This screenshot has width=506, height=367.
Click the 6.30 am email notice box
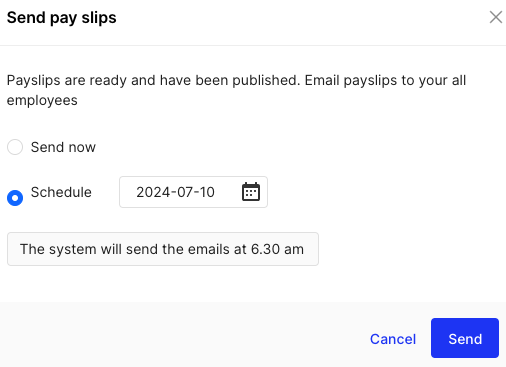click(163, 249)
